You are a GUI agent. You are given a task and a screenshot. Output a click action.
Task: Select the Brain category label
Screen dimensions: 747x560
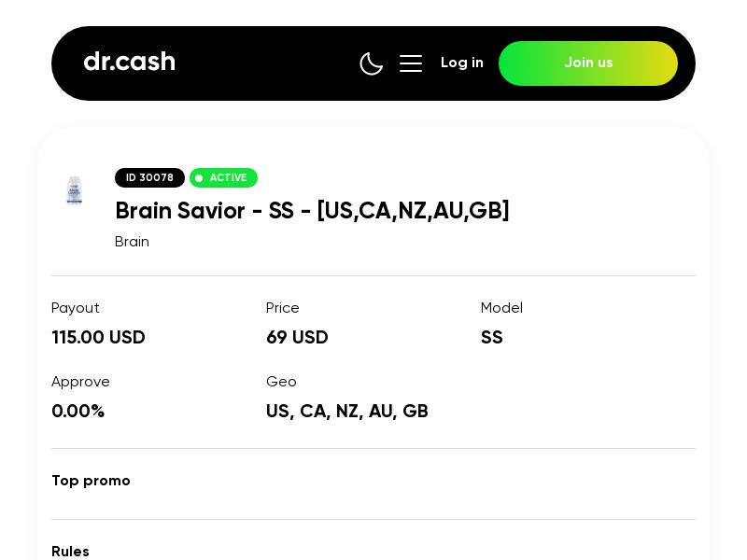[x=132, y=241]
